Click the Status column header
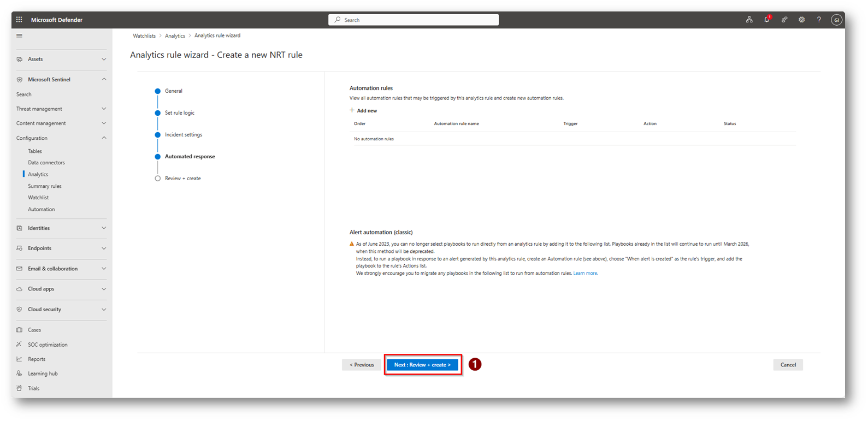 [730, 124]
